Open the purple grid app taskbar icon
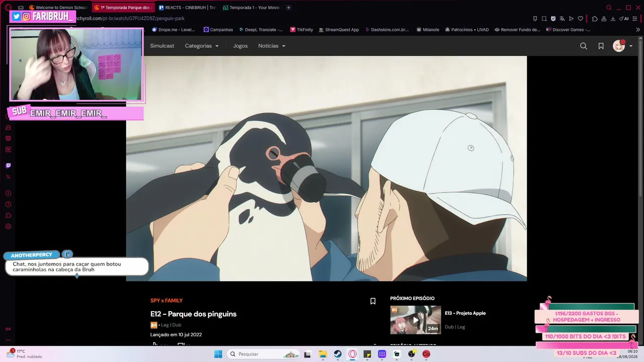 (x=382, y=354)
